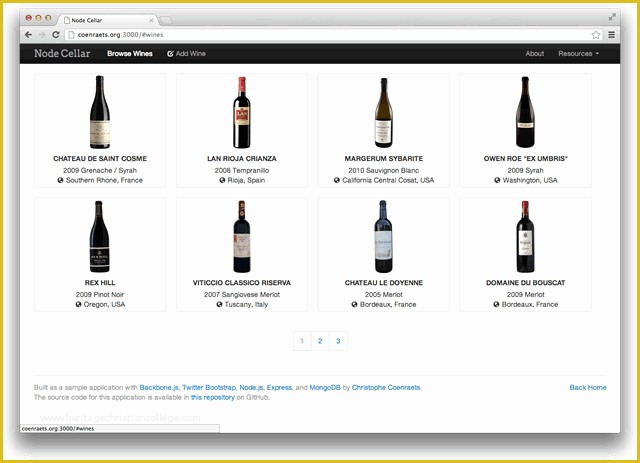Viewport: 640px width, 463px height.
Task: Click title MARGERUM SYBARITE
Action: click(384, 158)
